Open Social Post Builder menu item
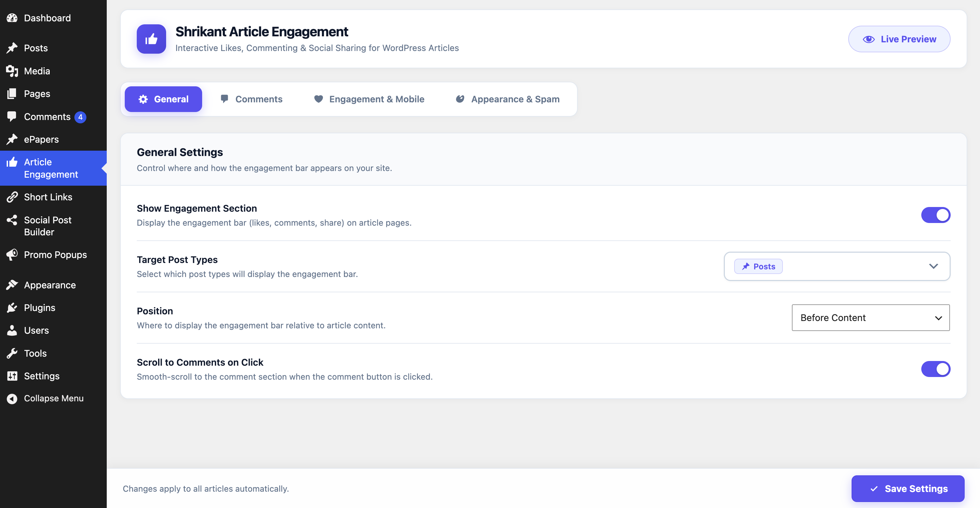980x508 pixels. [53, 226]
